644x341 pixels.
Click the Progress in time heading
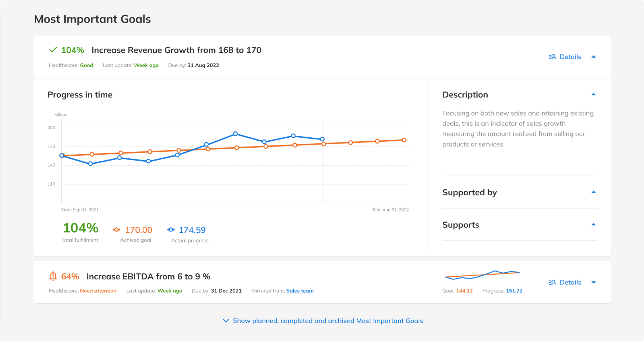click(x=80, y=95)
